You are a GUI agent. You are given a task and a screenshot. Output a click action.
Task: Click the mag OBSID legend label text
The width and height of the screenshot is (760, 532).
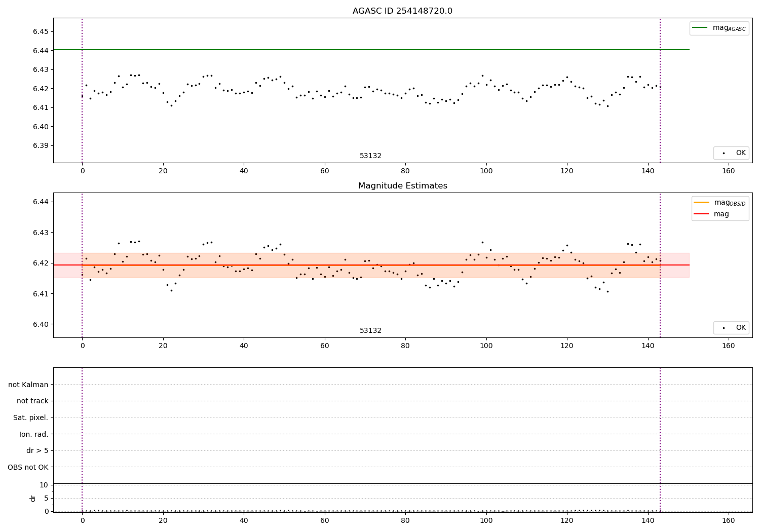point(730,203)
